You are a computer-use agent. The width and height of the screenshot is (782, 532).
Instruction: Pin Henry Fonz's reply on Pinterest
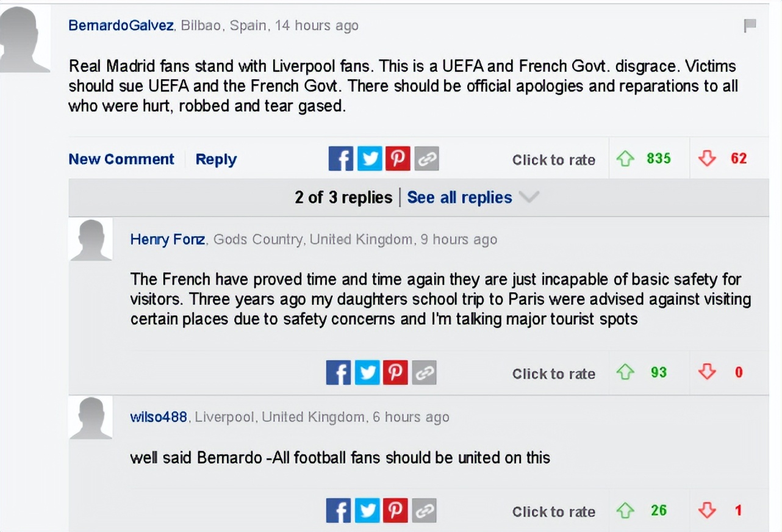[x=395, y=373]
